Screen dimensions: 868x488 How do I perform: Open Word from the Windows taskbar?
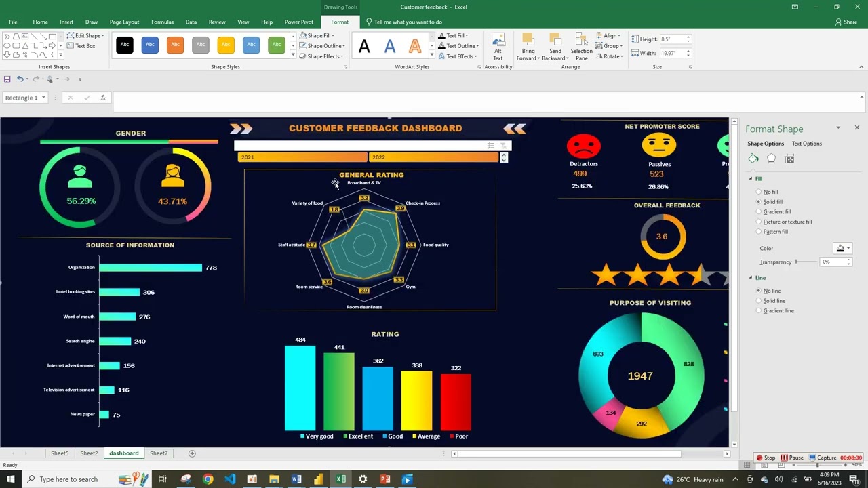296,479
